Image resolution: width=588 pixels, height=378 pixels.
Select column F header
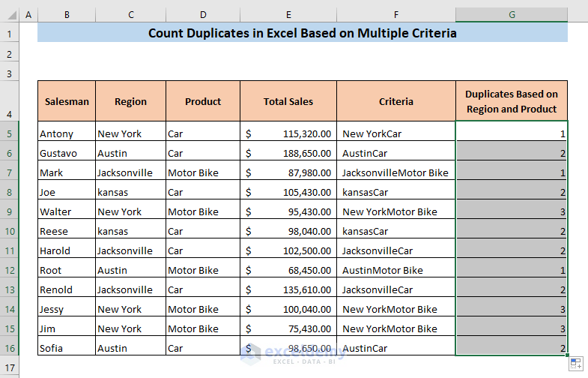tap(396, 15)
